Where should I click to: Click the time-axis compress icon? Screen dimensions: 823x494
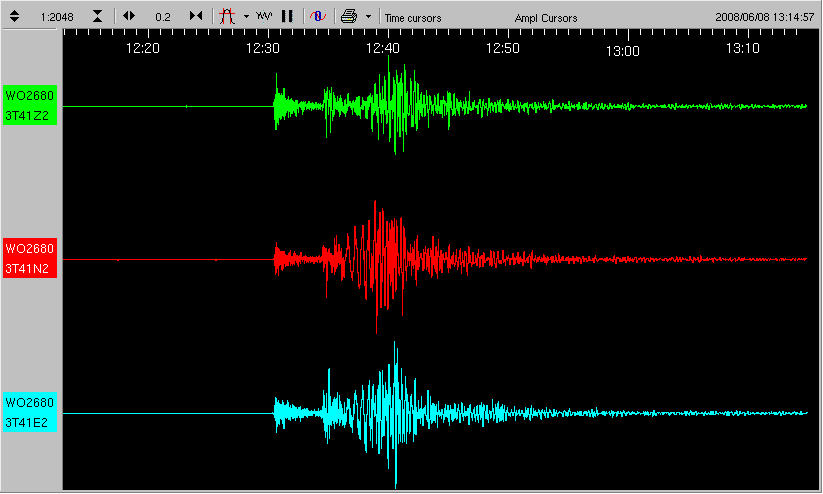[x=196, y=16]
